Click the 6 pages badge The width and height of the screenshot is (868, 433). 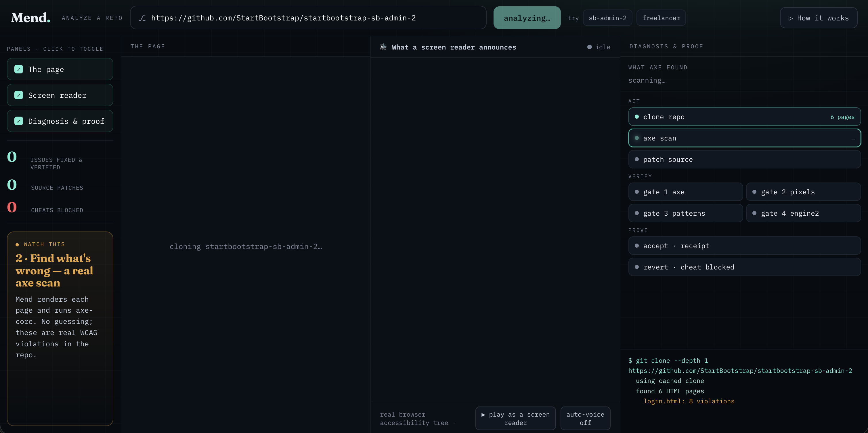click(x=842, y=117)
